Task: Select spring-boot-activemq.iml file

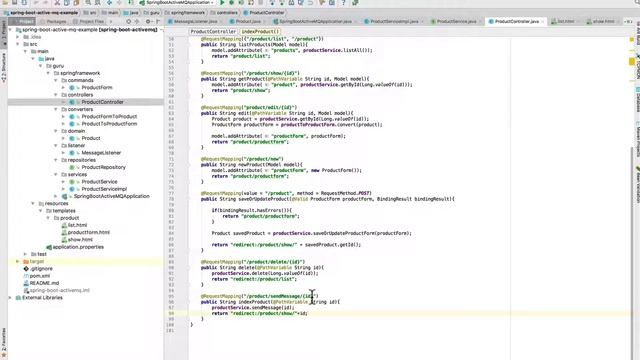Action: pyautogui.click(x=59, y=290)
